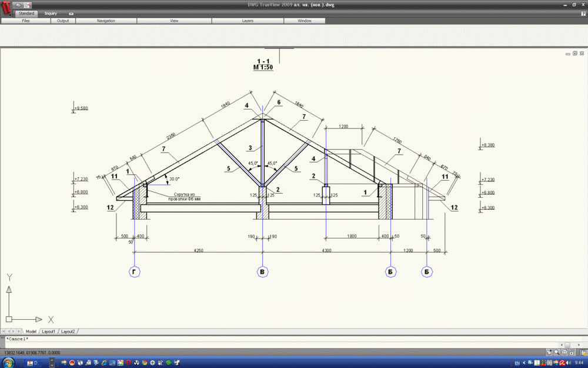
Task: Expand the Layers ribbon panel
Action: point(248,21)
